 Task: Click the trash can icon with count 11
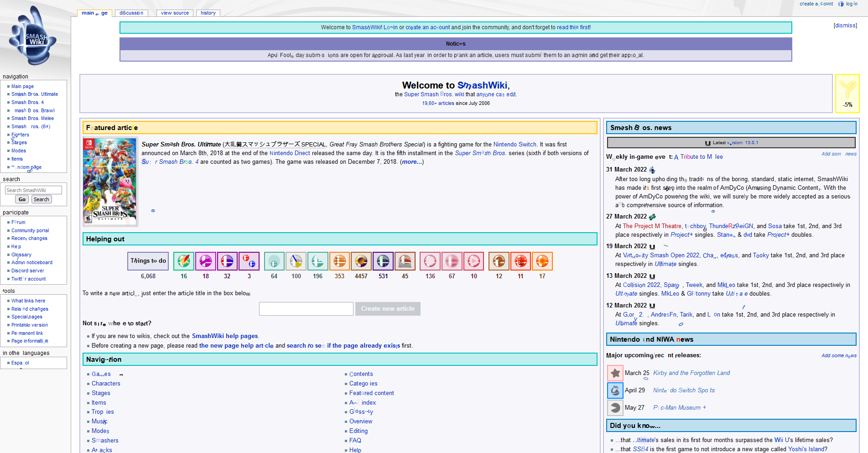point(520,261)
